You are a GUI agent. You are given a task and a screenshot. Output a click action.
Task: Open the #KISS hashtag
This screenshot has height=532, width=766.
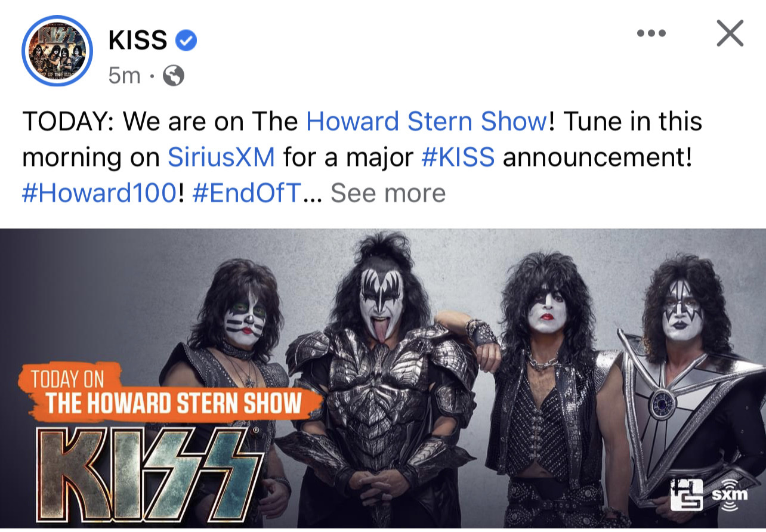click(x=458, y=157)
